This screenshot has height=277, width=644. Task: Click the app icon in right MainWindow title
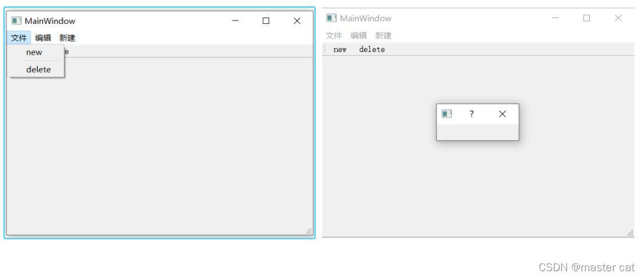coord(331,18)
